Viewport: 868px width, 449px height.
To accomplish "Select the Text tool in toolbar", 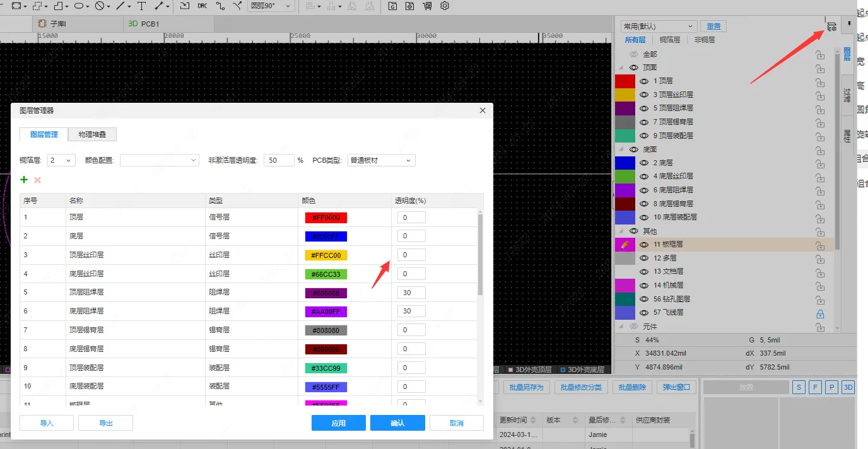I will pyautogui.click(x=141, y=6).
